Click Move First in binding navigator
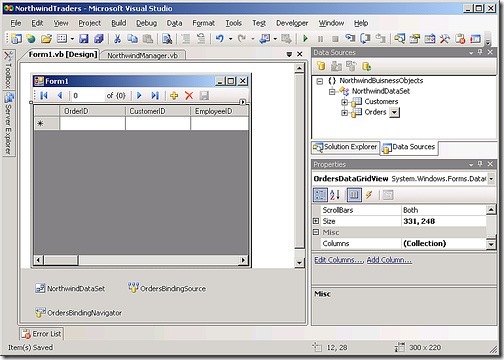 (44, 96)
